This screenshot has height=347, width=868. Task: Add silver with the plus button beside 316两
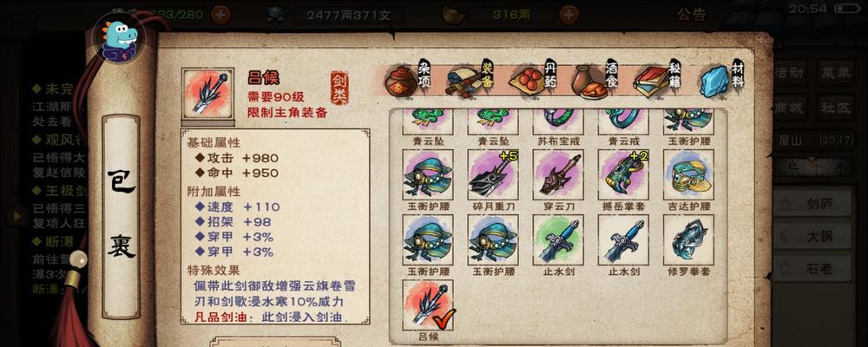(x=569, y=15)
